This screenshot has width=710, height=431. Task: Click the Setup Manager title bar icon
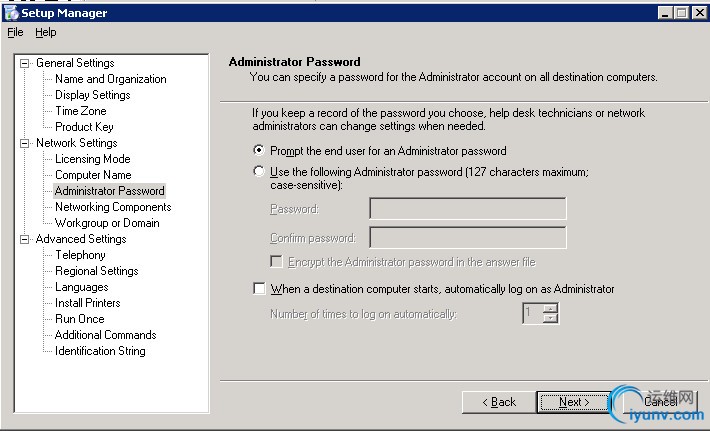pyautogui.click(x=10, y=13)
